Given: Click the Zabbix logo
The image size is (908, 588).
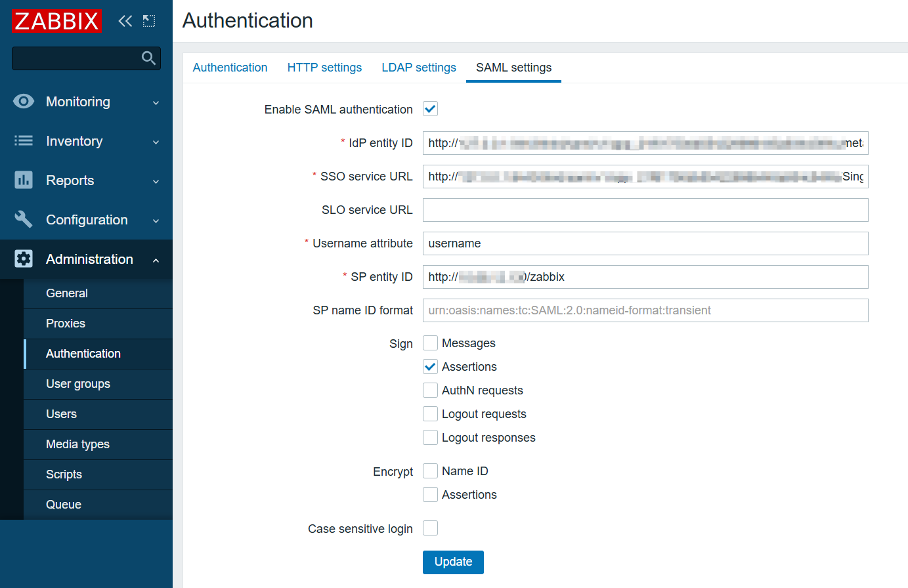Looking at the screenshot, I should coord(56,21).
